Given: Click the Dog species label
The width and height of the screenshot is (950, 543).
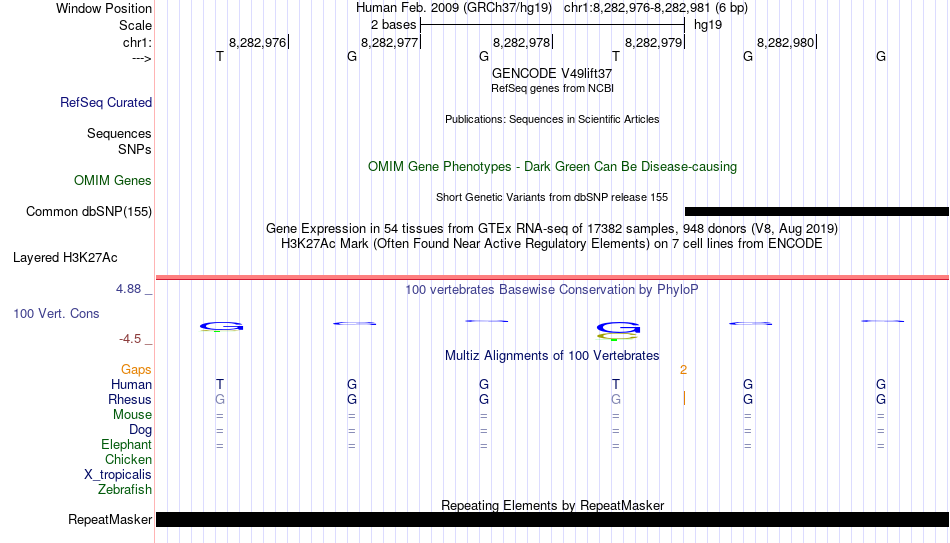Looking at the screenshot, I should [x=141, y=430].
